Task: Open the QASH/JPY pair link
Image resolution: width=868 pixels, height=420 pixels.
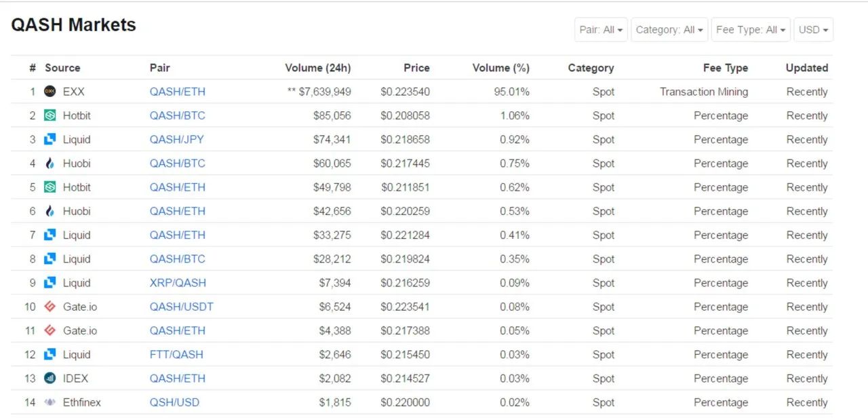Action: pyautogui.click(x=177, y=139)
